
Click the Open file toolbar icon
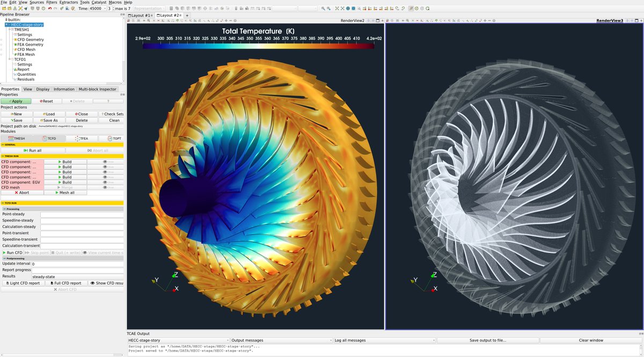[4, 9]
